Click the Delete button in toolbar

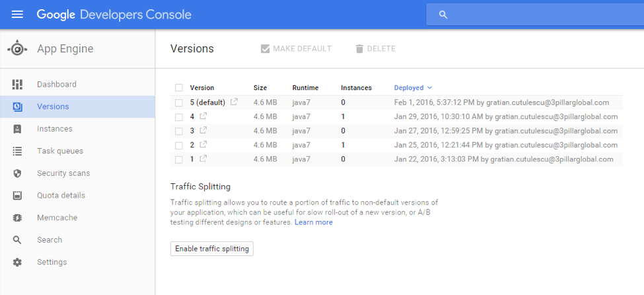(x=375, y=49)
